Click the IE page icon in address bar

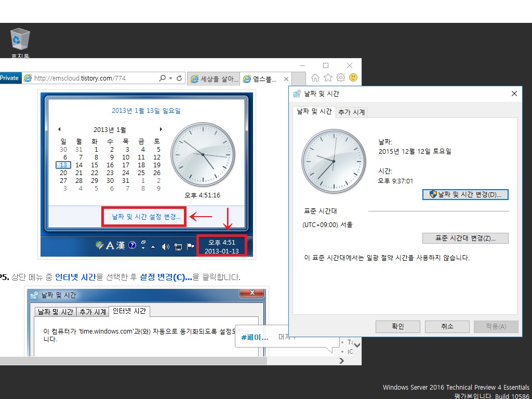[x=28, y=78]
